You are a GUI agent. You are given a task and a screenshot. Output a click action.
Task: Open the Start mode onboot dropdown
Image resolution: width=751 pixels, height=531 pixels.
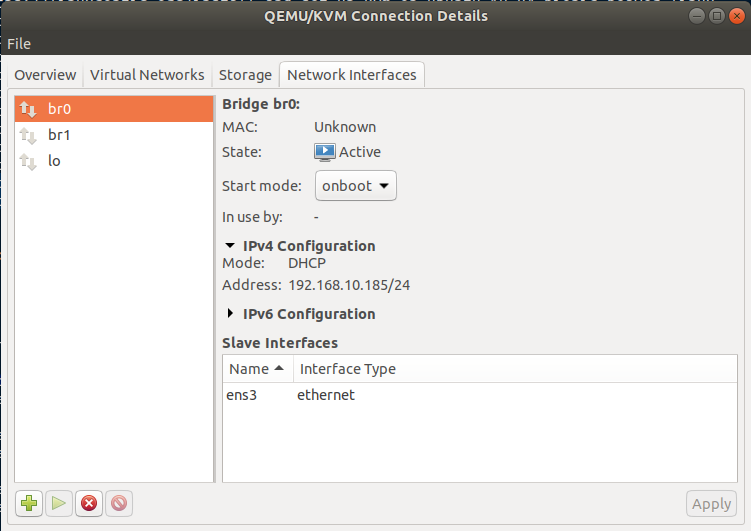point(357,186)
